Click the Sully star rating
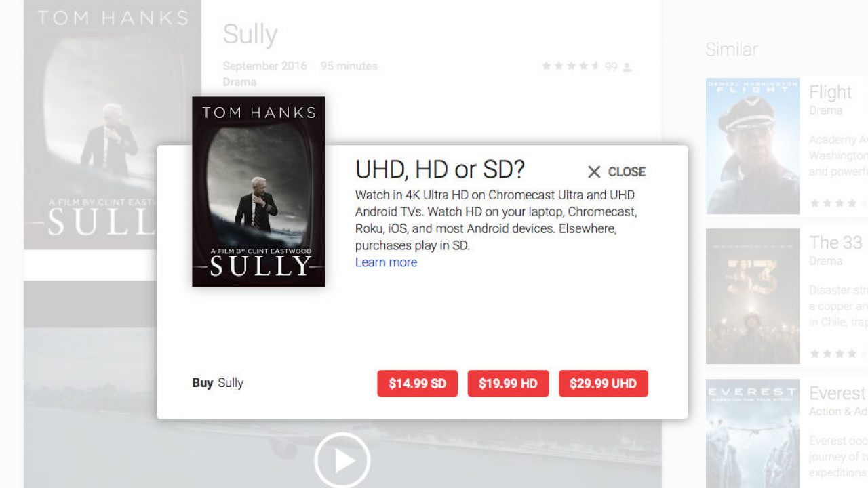The height and width of the screenshot is (488, 868). (x=570, y=66)
